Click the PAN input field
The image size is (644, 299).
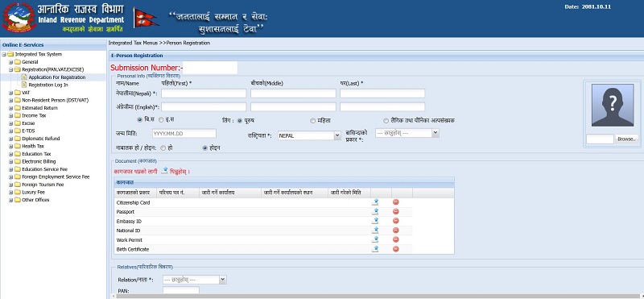180,291
